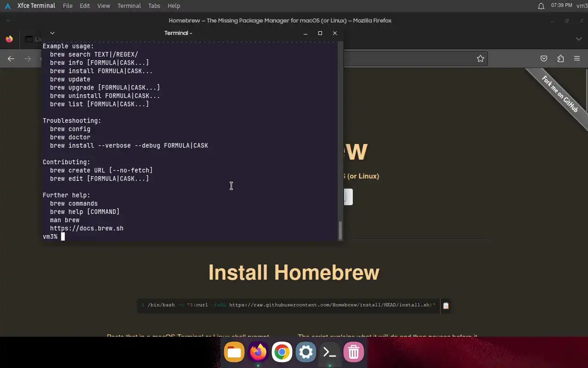Click the Firefox logo in the tab bar

coord(9,39)
